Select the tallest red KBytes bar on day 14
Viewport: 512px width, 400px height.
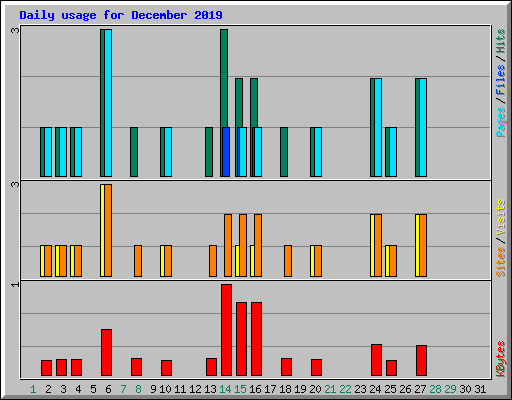click(x=226, y=330)
